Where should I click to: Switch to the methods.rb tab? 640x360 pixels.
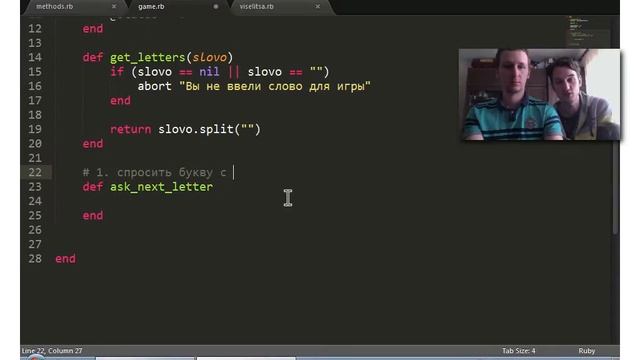(x=55, y=7)
